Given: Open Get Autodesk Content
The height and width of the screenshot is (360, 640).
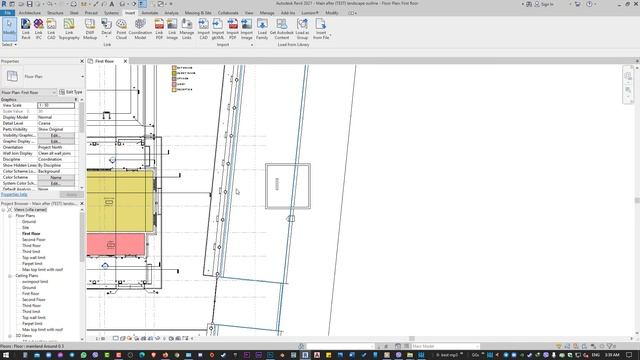Looking at the screenshot, I should (x=282, y=29).
